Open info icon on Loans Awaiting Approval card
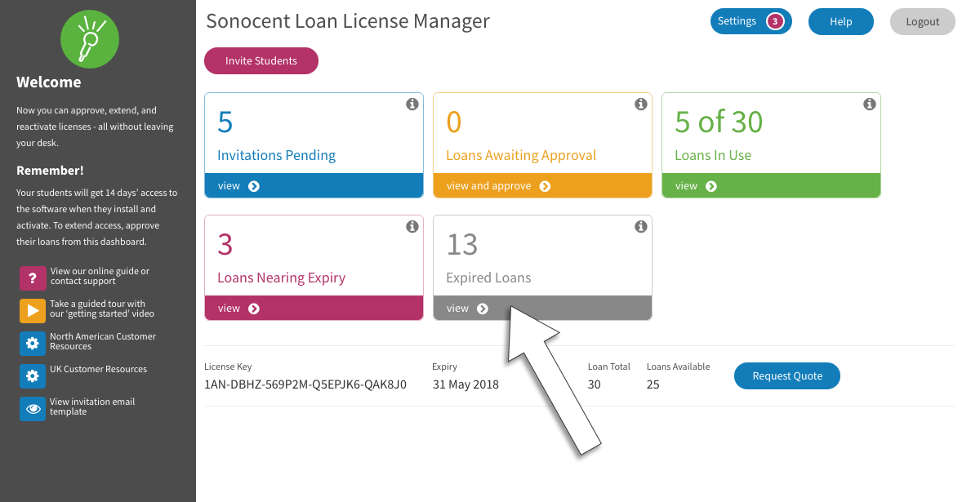This screenshot has height=502, width=980. coord(641,104)
